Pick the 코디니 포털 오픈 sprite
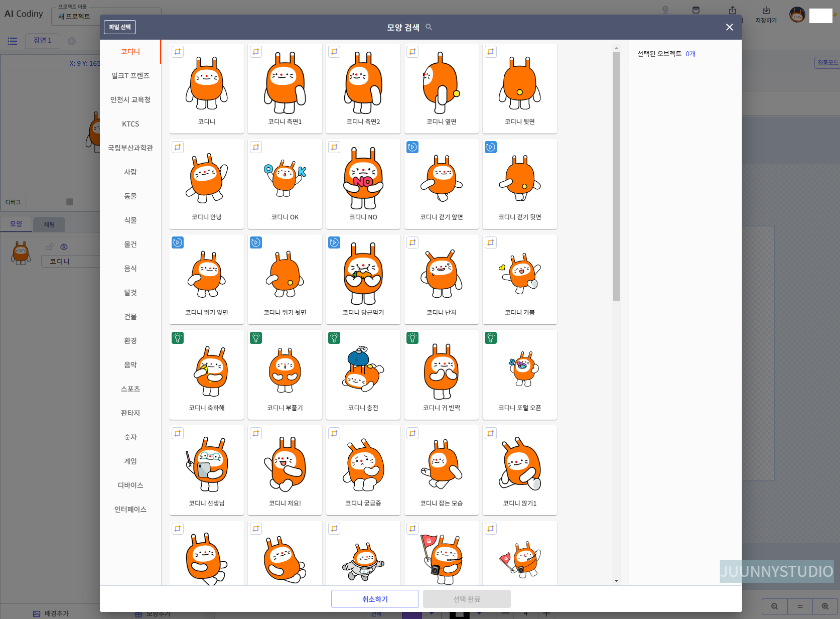840x619 pixels. [520, 375]
